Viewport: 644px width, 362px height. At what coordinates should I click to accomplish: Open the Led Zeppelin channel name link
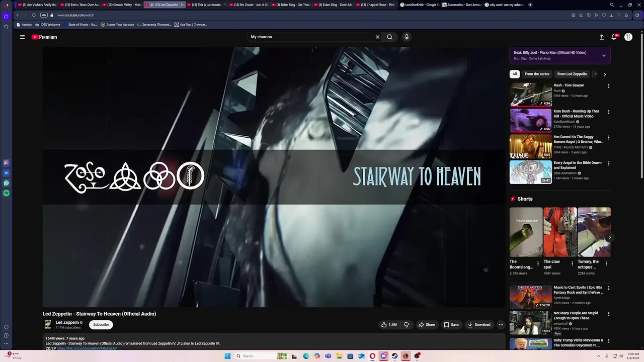[x=67, y=322]
